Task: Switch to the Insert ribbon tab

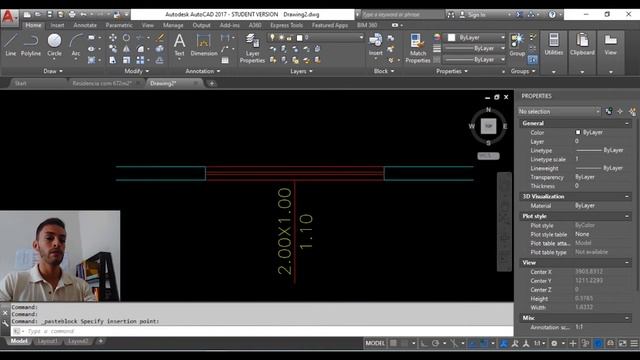Action: 57,25
